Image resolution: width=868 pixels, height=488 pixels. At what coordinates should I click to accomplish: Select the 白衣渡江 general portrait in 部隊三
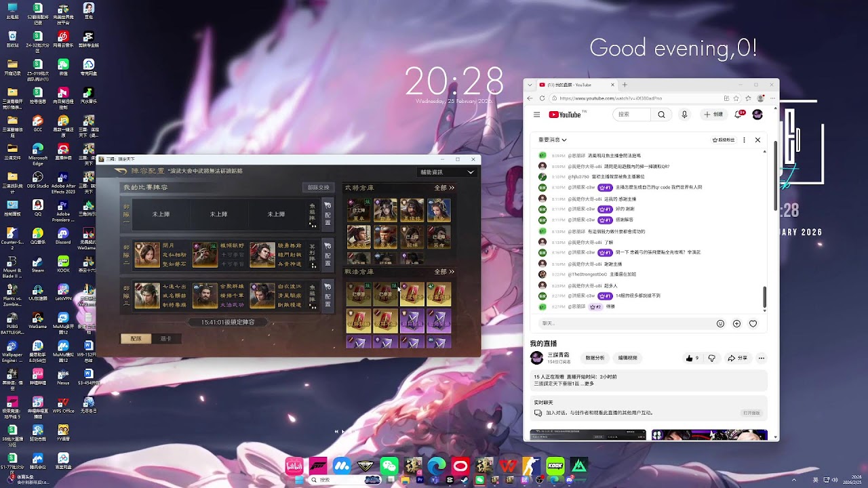pos(262,296)
